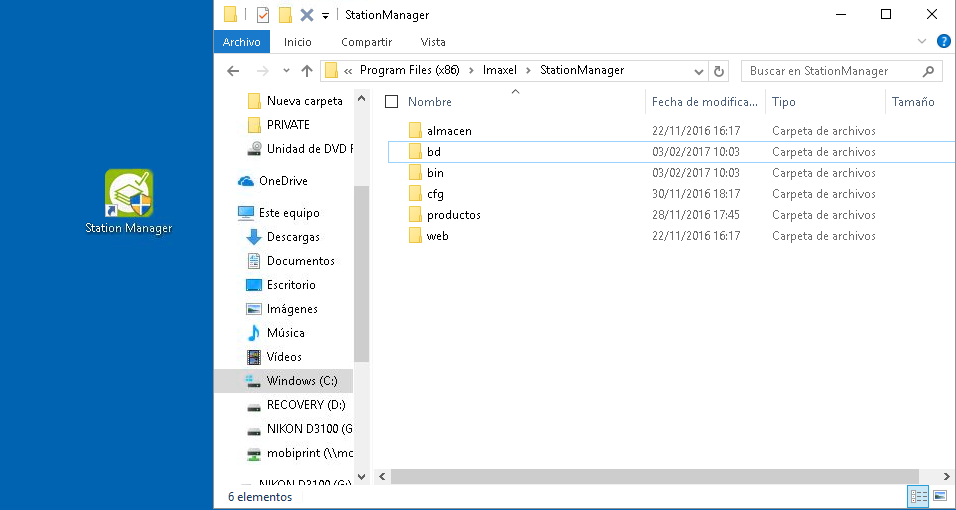Toggle the select all items checkbox

tap(391, 102)
